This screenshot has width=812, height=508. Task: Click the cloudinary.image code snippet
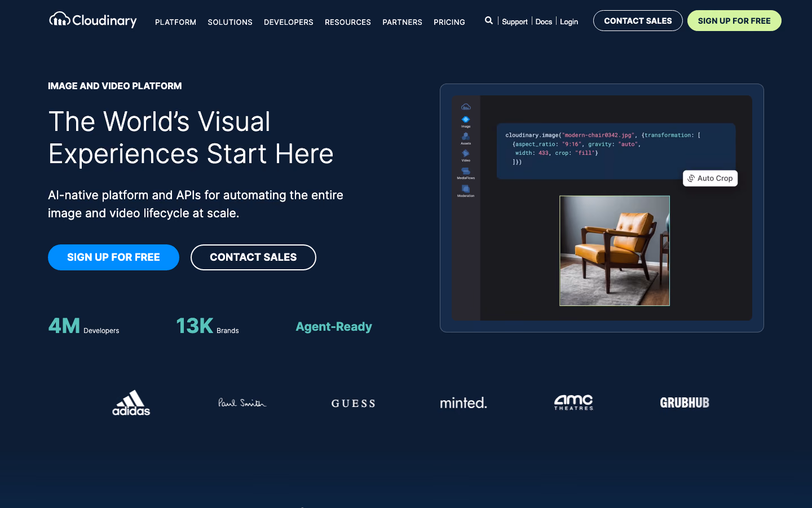[616, 151]
